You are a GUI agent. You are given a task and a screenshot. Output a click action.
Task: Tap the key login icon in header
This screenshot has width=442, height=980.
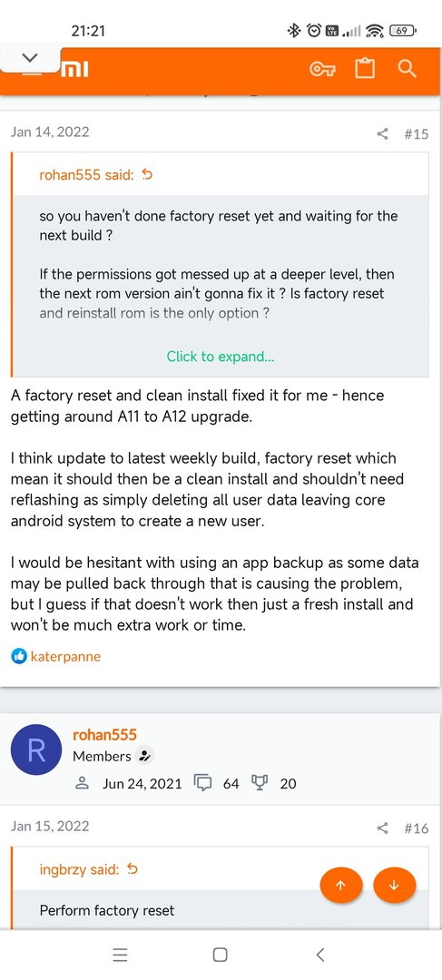coord(322,69)
